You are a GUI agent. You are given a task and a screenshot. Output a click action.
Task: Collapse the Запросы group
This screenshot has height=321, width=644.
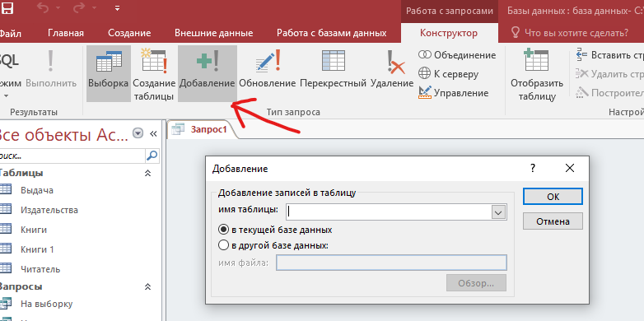pos(148,287)
